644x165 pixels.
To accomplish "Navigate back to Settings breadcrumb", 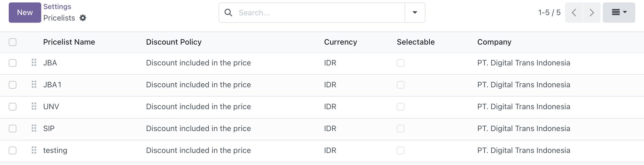I will tap(57, 7).
